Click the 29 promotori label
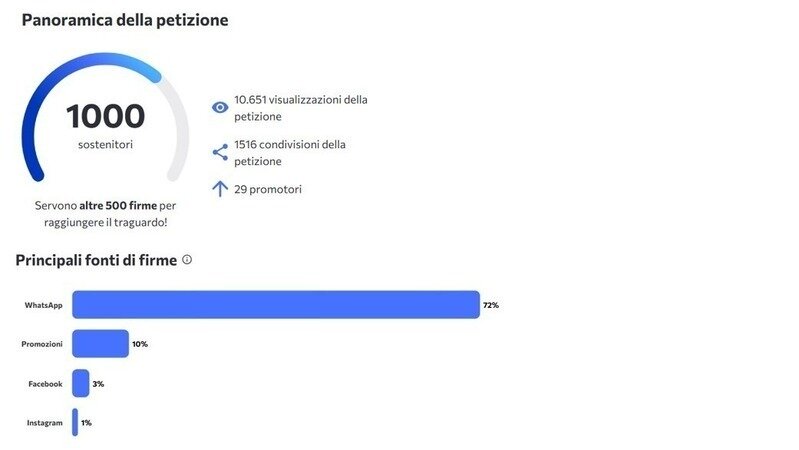Screen dimensions: 799x450 click(x=268, y=189)
